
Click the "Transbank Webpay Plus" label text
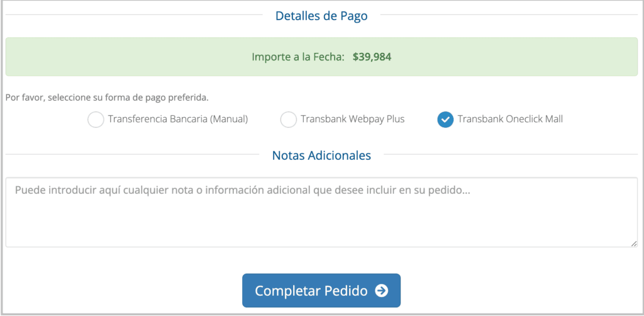352,119
